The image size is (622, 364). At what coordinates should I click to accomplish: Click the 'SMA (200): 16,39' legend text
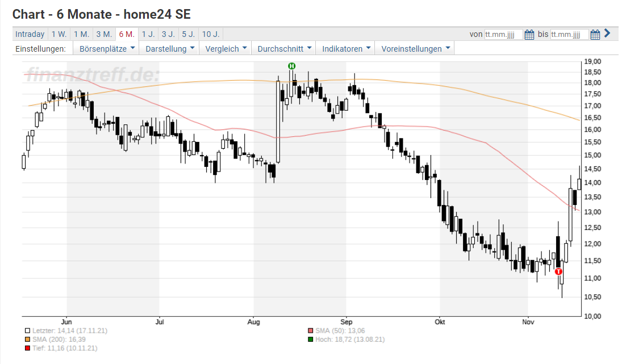[x=59, y=340]
